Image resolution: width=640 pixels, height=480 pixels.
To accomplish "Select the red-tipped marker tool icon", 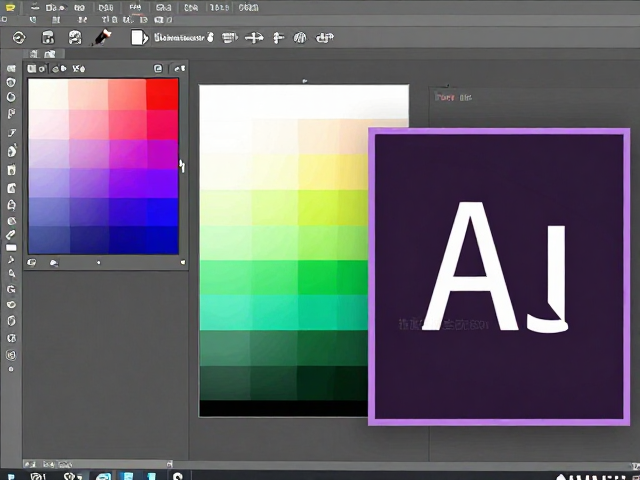I will [x=102, y=37].
